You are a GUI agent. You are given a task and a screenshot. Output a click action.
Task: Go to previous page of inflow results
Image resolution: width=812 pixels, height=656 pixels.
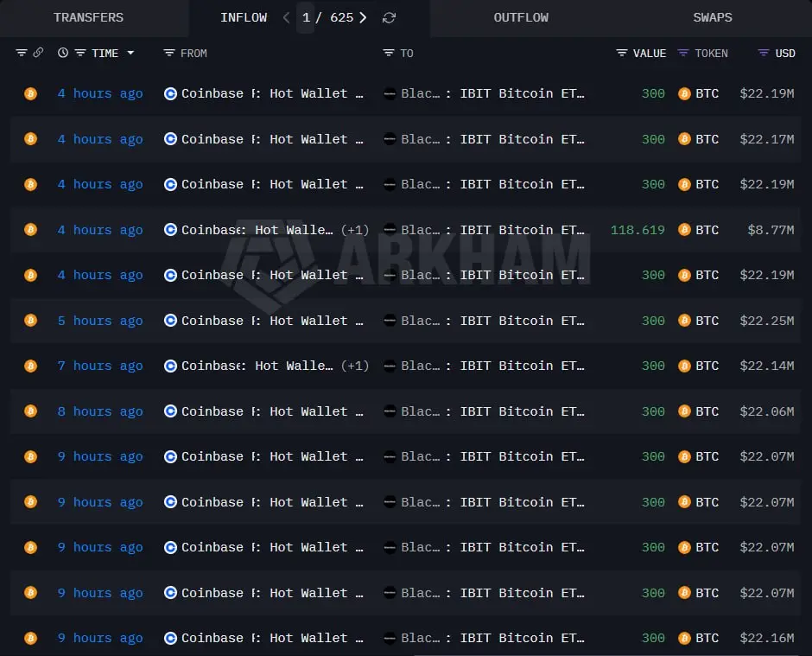point(286,17)
